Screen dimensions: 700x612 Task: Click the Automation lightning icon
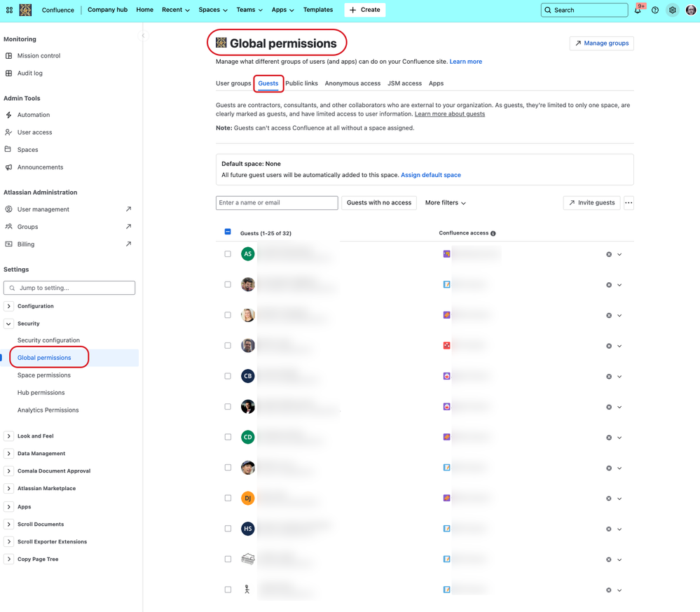click(x=8, y=115)
